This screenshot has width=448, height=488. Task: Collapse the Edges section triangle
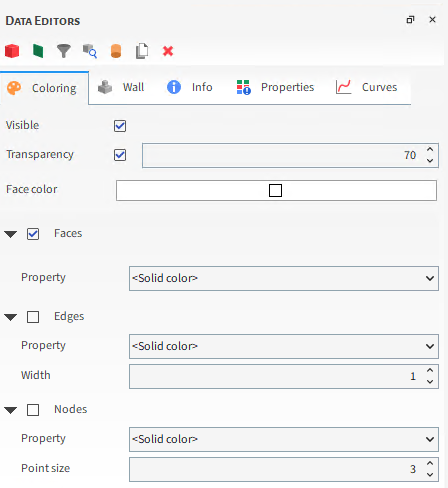tap(11, 317)
